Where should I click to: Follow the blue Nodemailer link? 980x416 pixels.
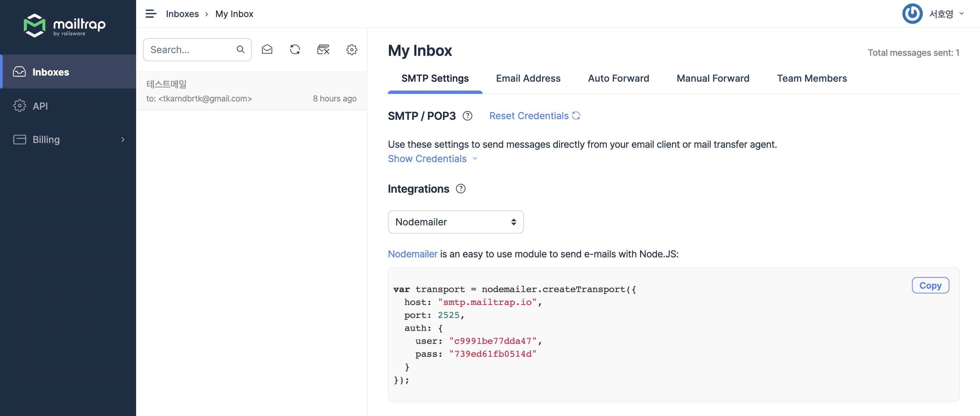pyautogui.click(x=412, y=254)
